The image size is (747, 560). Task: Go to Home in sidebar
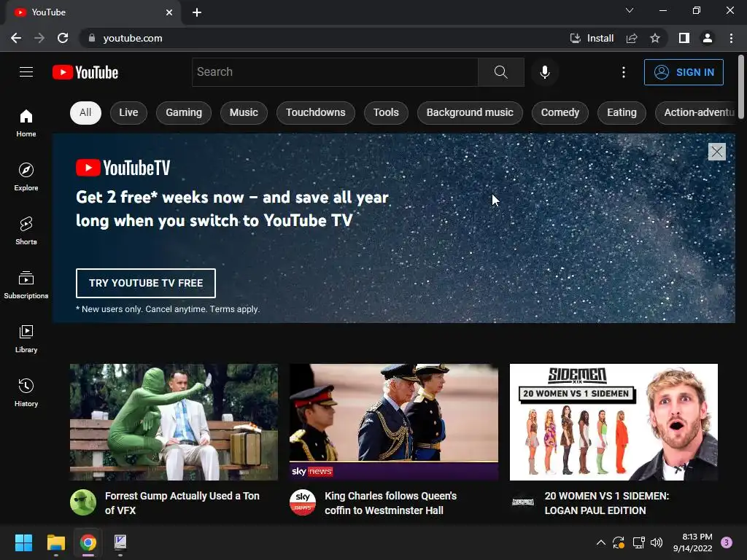pos(26,123)
